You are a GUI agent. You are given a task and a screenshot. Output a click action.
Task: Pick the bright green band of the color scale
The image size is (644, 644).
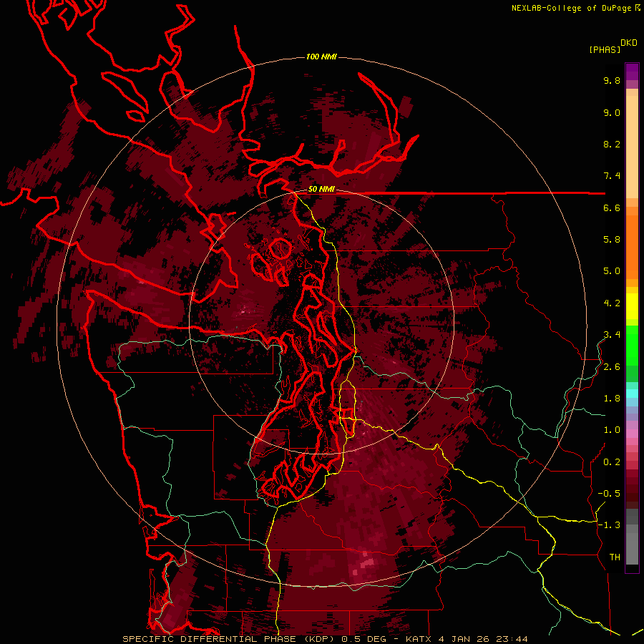coord(632,345)
